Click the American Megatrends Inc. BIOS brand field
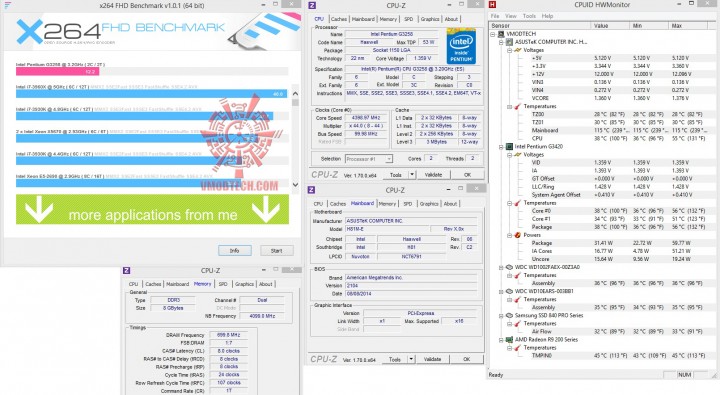Image resolution: width=720 pixels, height=395 pixels. click(x=411, y=277)
